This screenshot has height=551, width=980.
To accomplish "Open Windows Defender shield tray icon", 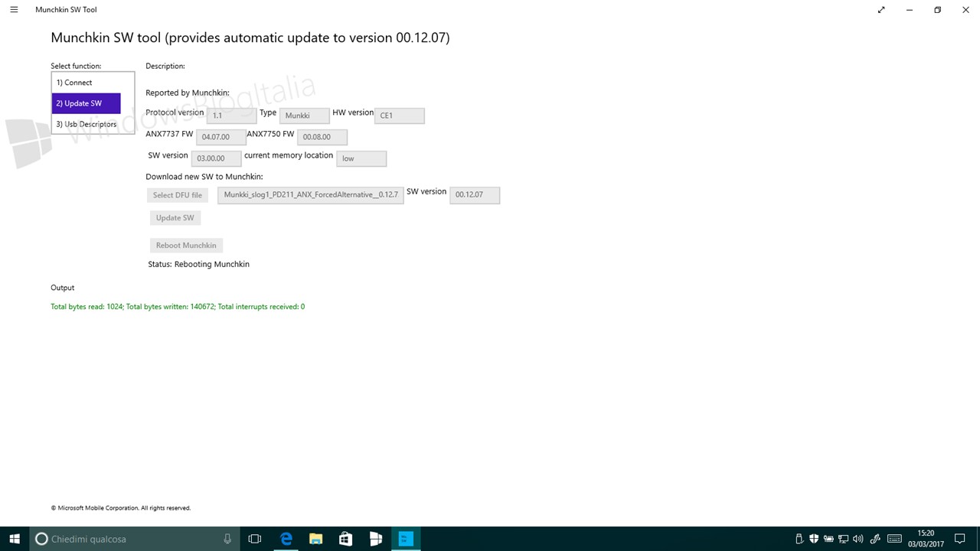I will pyautogui.click(x=814, y=539).
